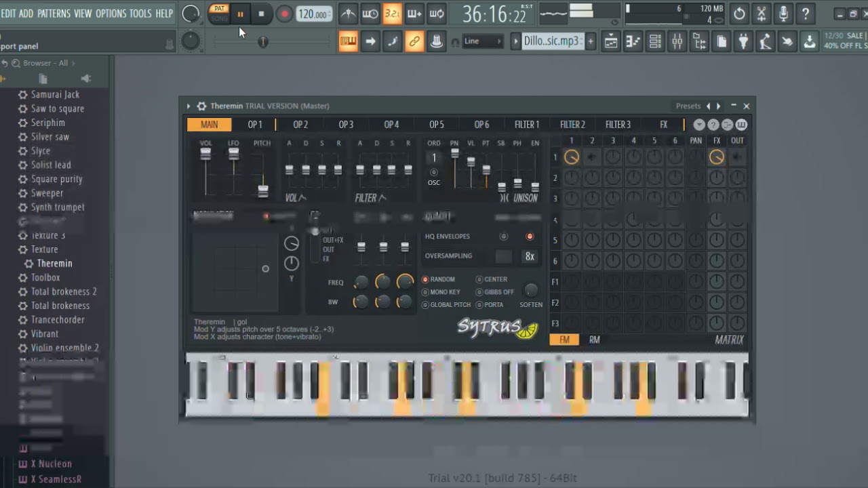Image resolution: width=868 pixels, height=488 pixels.
Task: Select FM matrix mode
Action: 564,340
